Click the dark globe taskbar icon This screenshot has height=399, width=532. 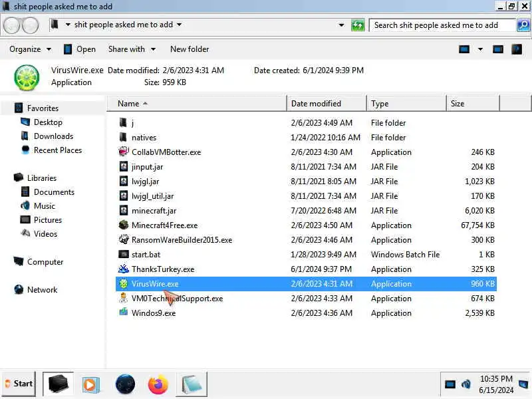point(125,384)
